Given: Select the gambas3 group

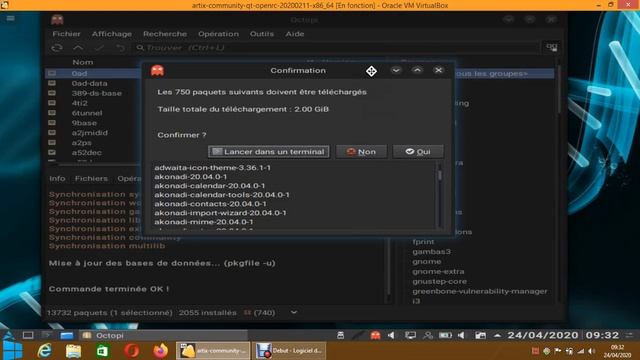Looking at the screenshot, I should [431, 251].
